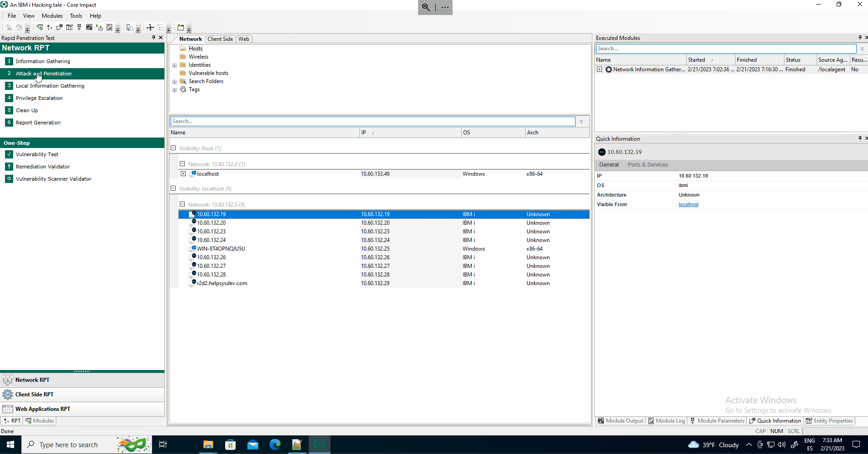
Task: Open Executed Modules search options dropdown
Action: (862, 49)
